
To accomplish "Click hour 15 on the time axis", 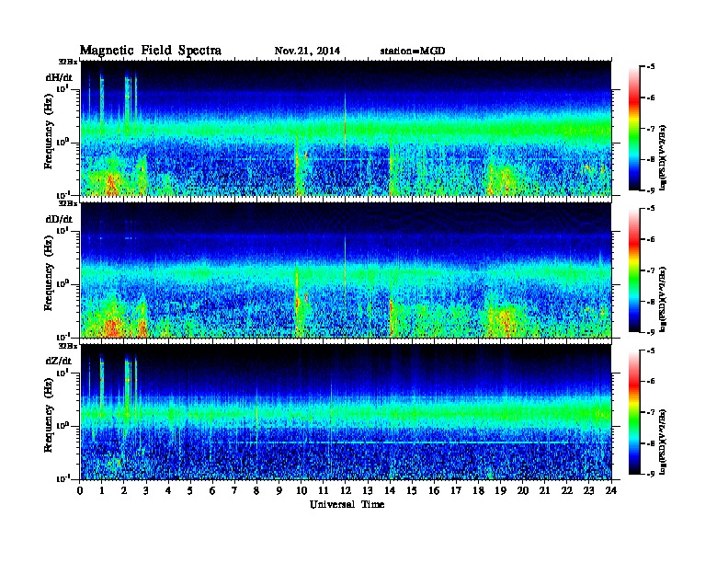I will coord(412,491).
